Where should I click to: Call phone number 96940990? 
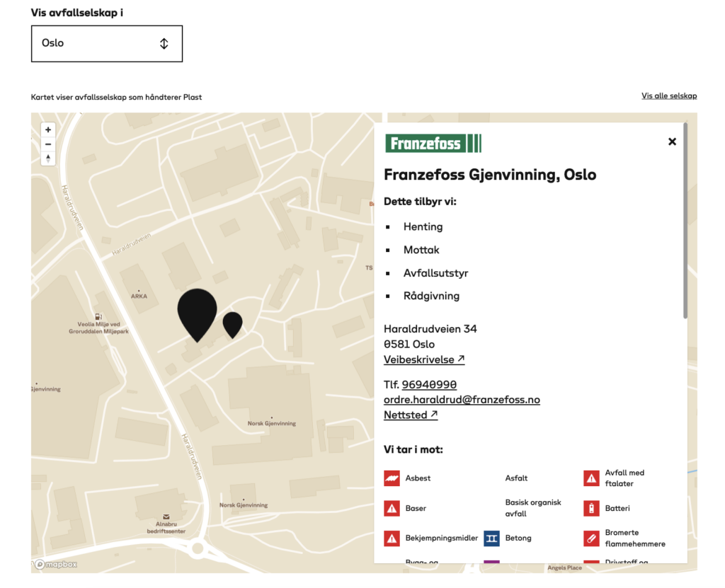coord(429,384)
